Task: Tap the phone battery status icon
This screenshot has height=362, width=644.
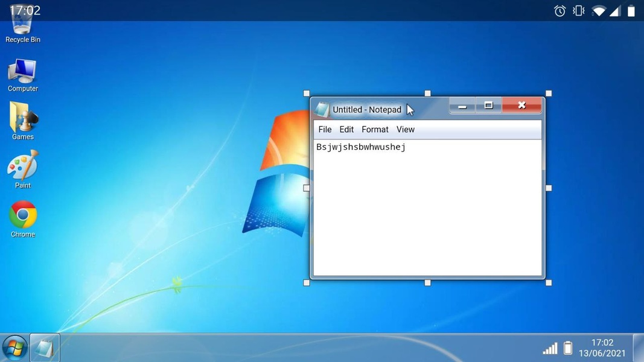Action: (x=631, y=11)
